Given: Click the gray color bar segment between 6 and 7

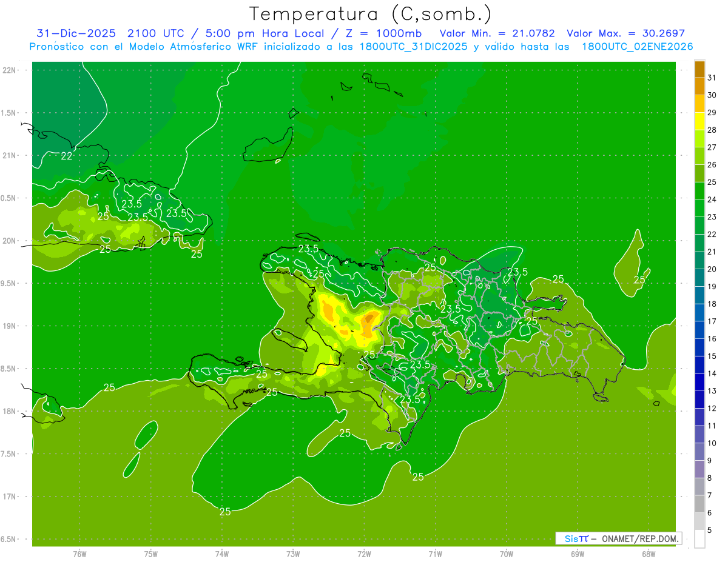Looking at the screenshot, I should 699,504.
